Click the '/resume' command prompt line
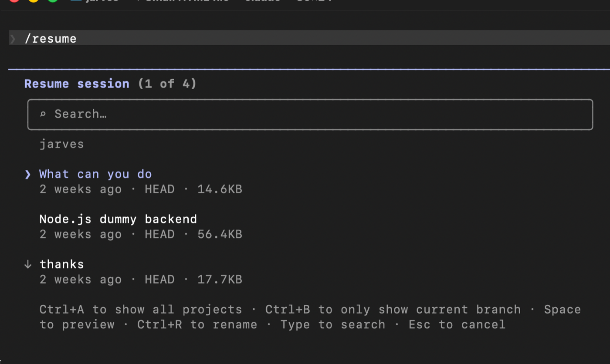The width and height of the screenshot is (610, 364). (309, 38)
